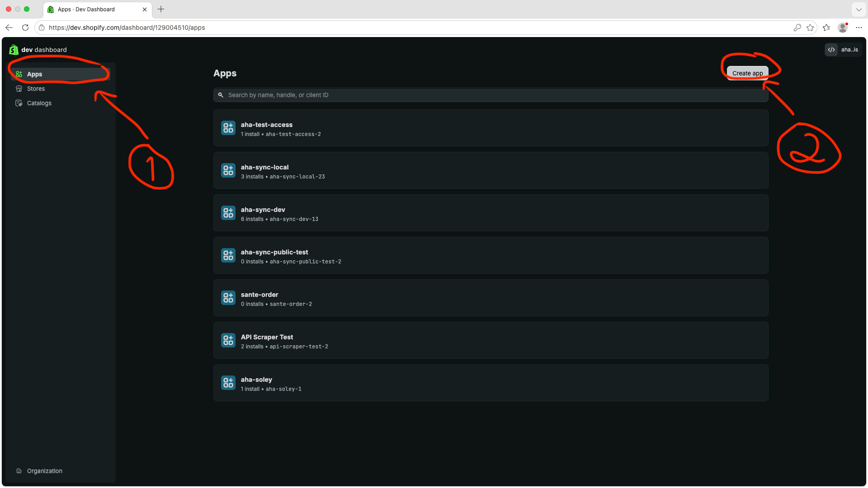The width and height of the screenshot is (868, 488).
Task: Open the browser profile avatar icon
Action: pyautogui.click(x=843, y=28)
